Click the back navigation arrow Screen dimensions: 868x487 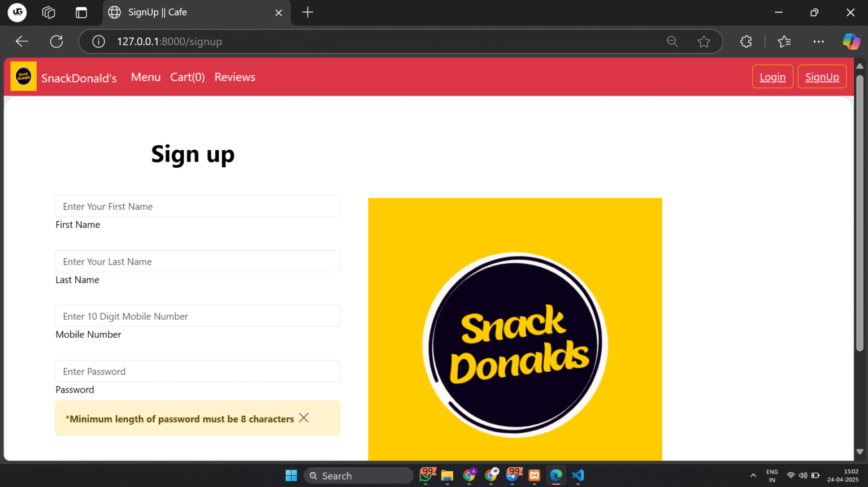point(21,41)
